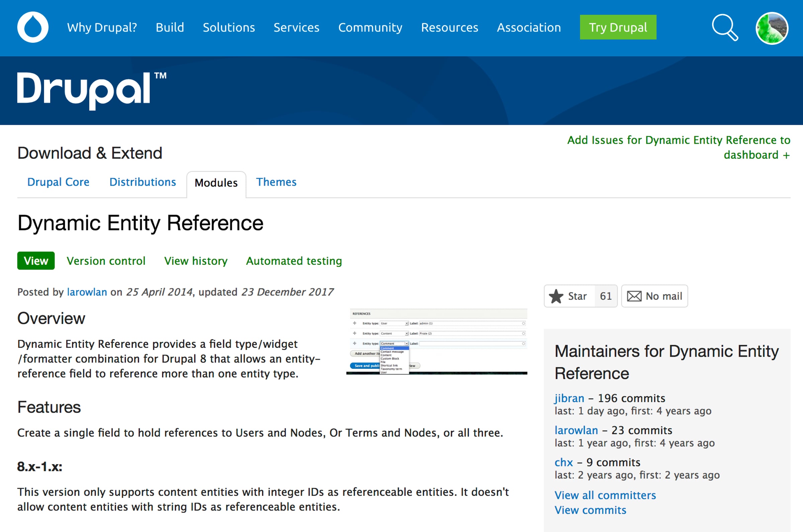Click the 196 commits text
The width and height of the screenshot is (803, 532).
[632, 398]
